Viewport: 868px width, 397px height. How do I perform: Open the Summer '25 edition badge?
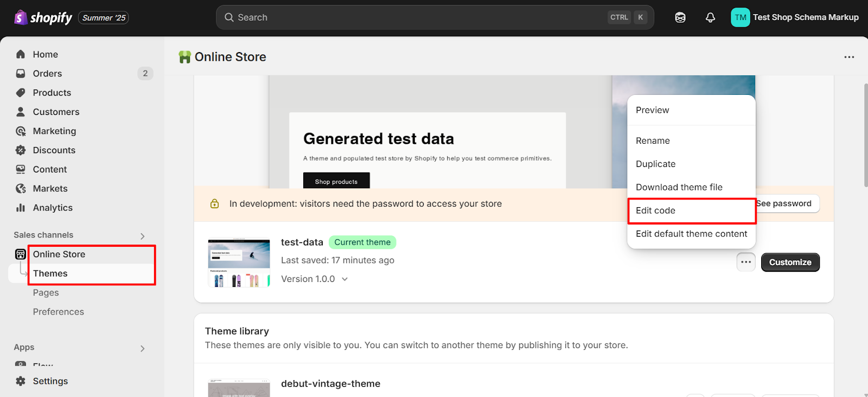104,18
